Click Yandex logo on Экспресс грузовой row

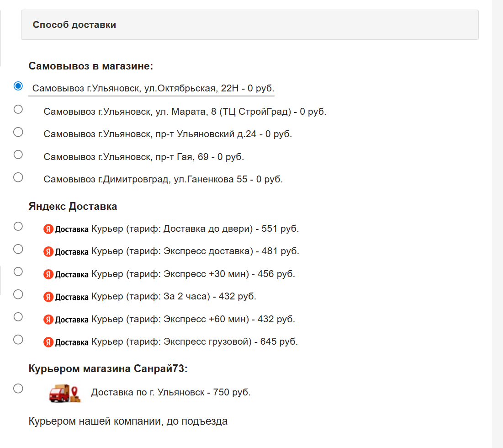tap(66, 342)
